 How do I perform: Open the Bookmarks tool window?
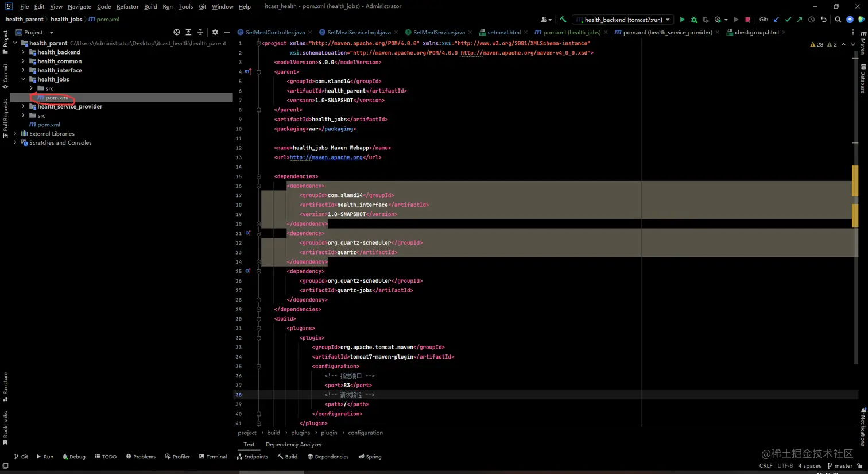click(5, 428)
